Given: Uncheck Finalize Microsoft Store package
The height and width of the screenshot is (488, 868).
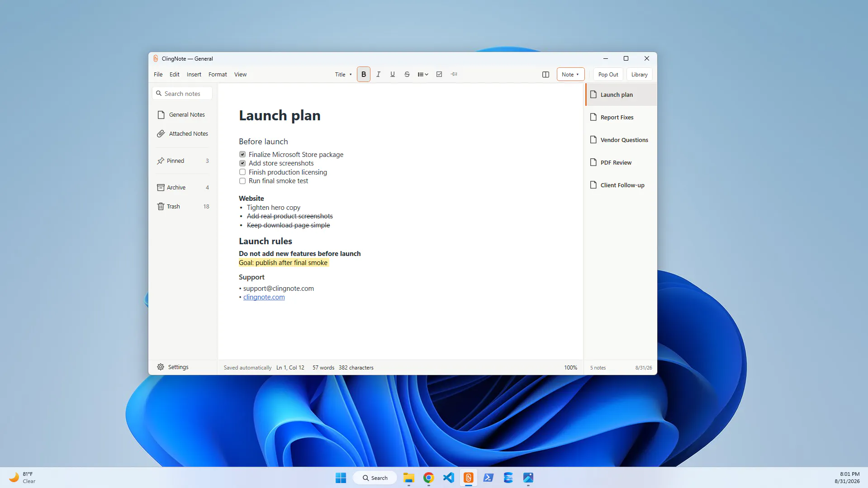Looking at the screenshot, I should point(242,155).
